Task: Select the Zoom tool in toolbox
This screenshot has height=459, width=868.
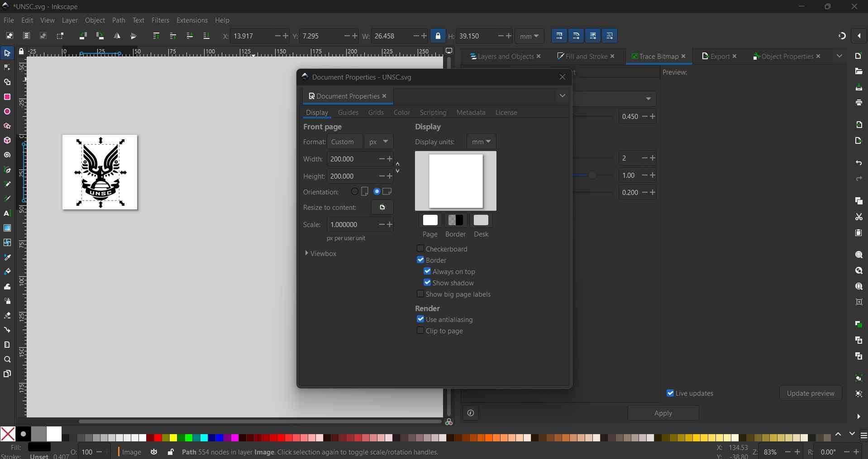Action: tap(7, 360)
